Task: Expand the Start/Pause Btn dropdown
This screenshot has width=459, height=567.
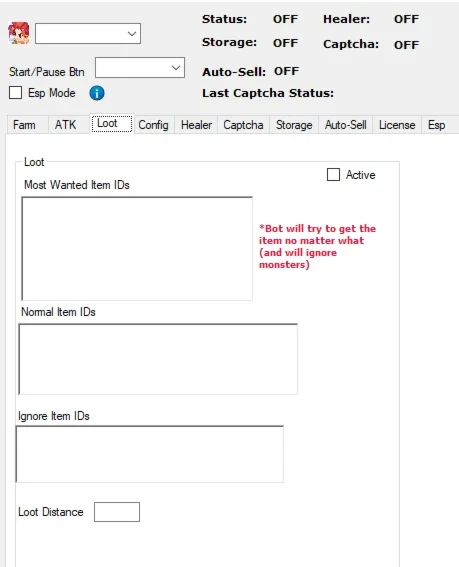Action: pyautogui.click(x=140, y=68)
